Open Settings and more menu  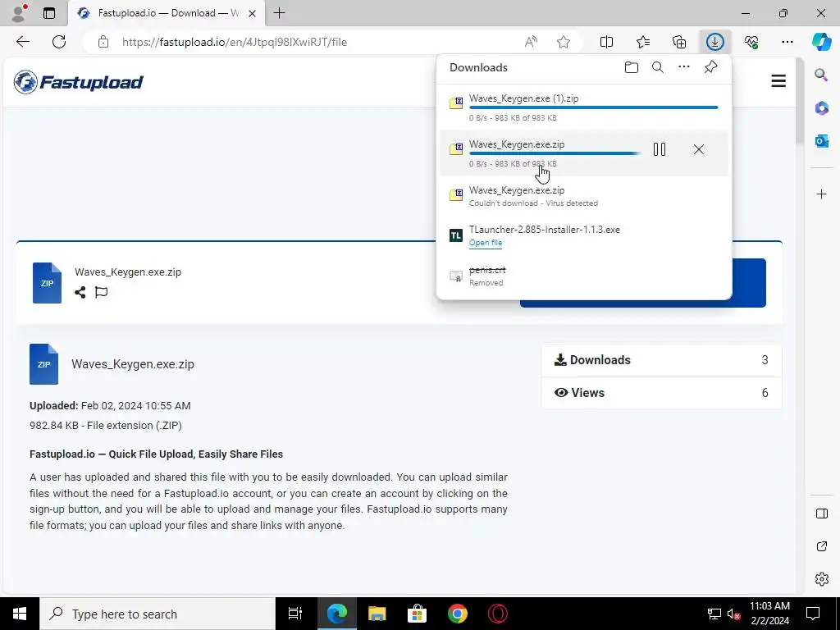pyautogui.click(x=787, y=42)
